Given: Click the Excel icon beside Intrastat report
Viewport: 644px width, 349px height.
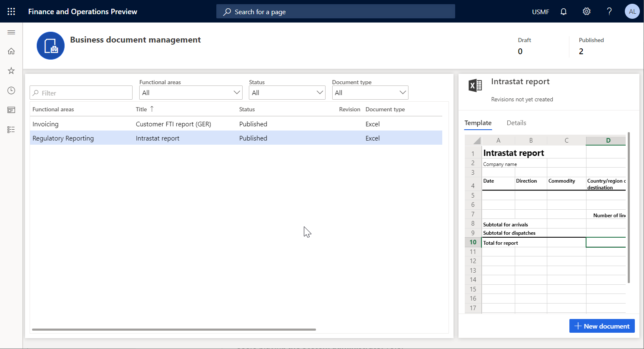Looking at the screenshot, I should point(475,85).
